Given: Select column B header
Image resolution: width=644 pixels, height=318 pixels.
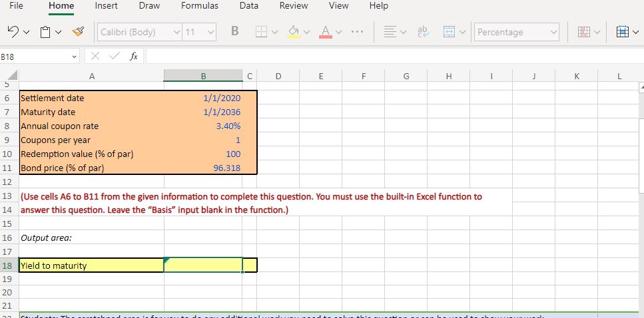Looking at the screenshot, I should click(x=203, y=76).
